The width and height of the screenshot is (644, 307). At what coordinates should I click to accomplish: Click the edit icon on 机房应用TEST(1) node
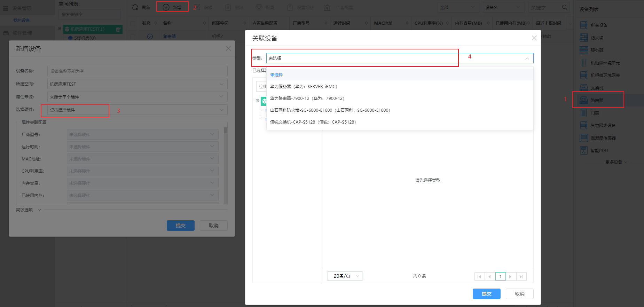[118, 29]
